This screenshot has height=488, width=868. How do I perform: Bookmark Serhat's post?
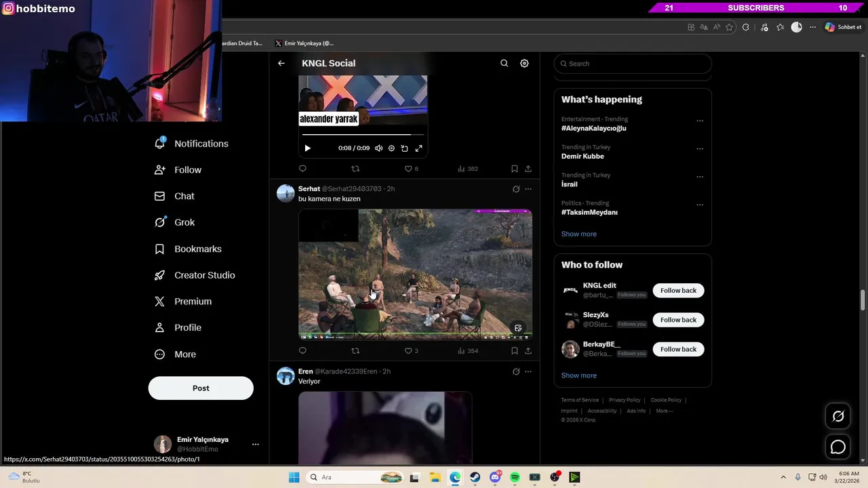point(515,351)
